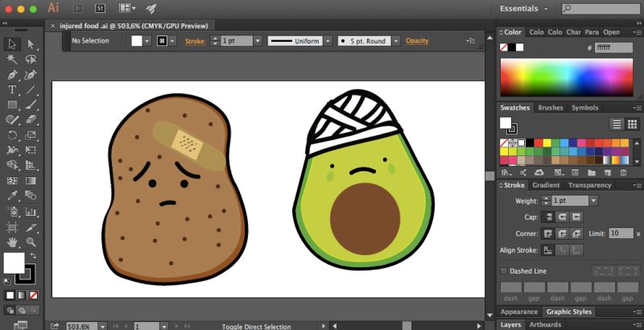Screen dimensions: 644x330
Task: Choose the Round Cap stroke option
Action: tap(562, 217)
